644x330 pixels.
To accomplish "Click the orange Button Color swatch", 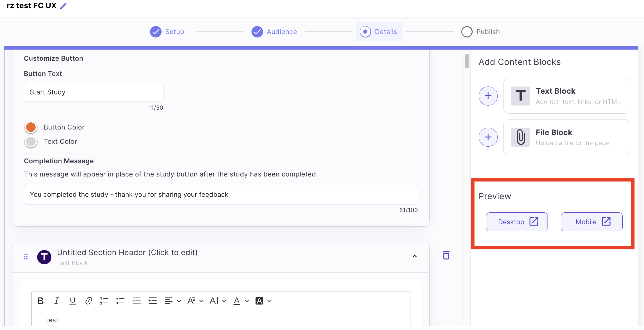I will coord(31,127).
